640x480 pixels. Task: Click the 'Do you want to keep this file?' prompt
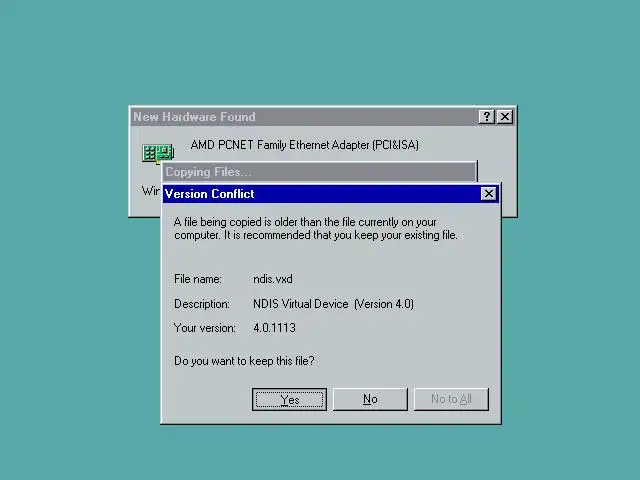pyautogui.click(x=244, y=361)
